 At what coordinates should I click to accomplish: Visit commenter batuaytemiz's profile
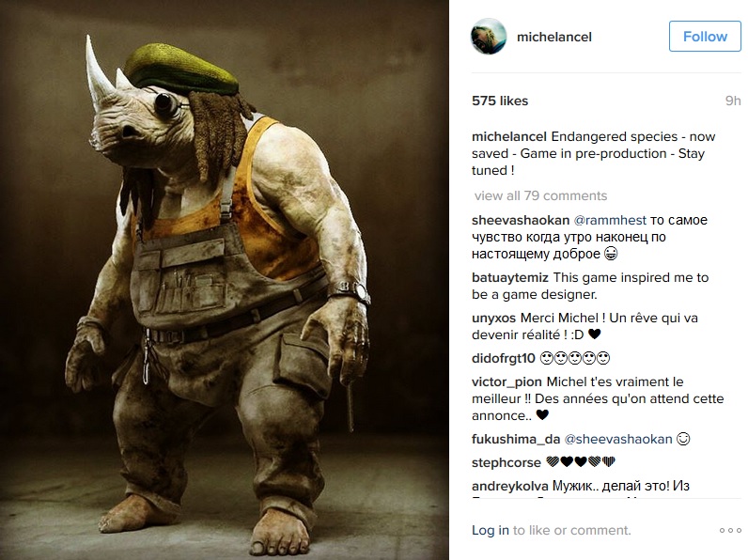510,277
